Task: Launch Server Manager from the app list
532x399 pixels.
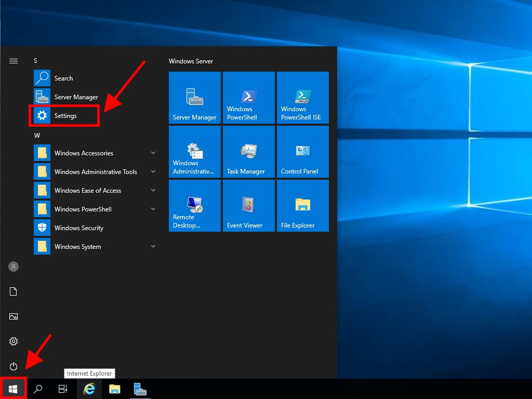Action: click(95, 97)
